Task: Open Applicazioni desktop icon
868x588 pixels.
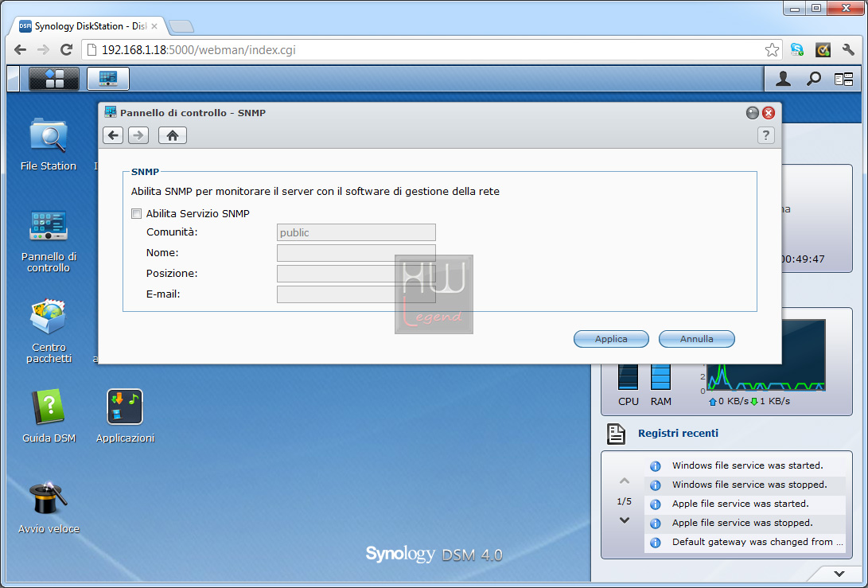Action: [x=125, y=416]
